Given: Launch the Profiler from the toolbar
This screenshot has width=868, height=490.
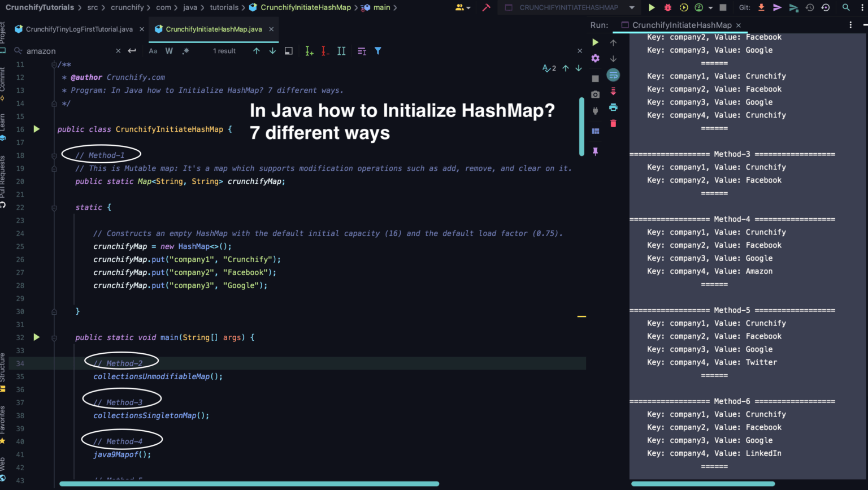Looking at the screenshot, I should pyautogui.click(x=698, y=7).
